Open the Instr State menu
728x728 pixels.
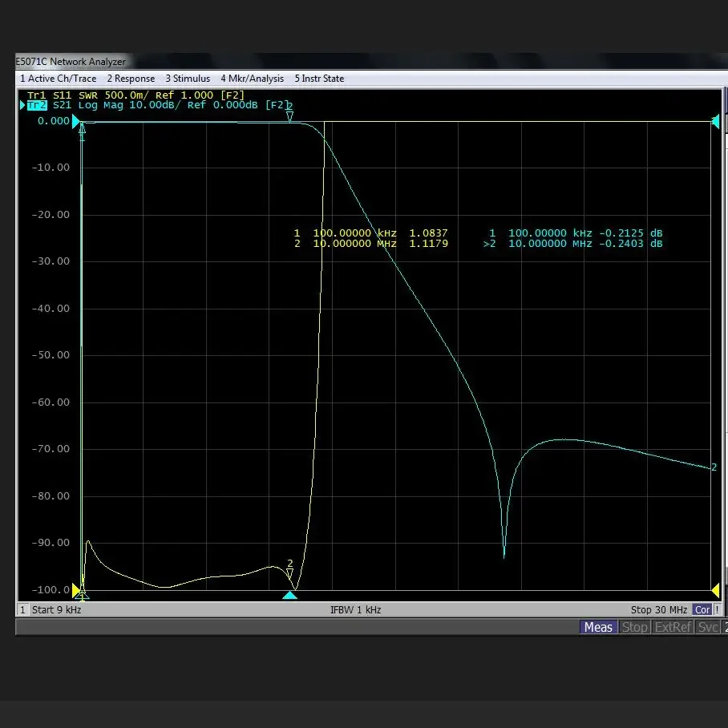point(319,79)
